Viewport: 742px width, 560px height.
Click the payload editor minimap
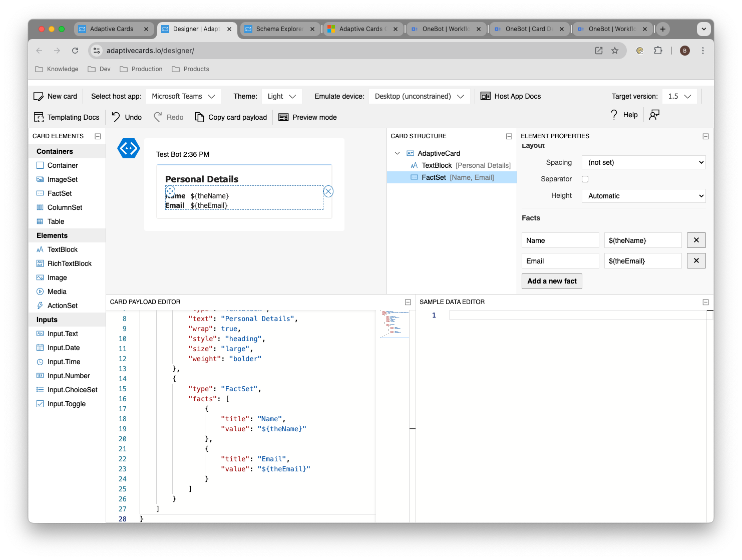(395, 324)
